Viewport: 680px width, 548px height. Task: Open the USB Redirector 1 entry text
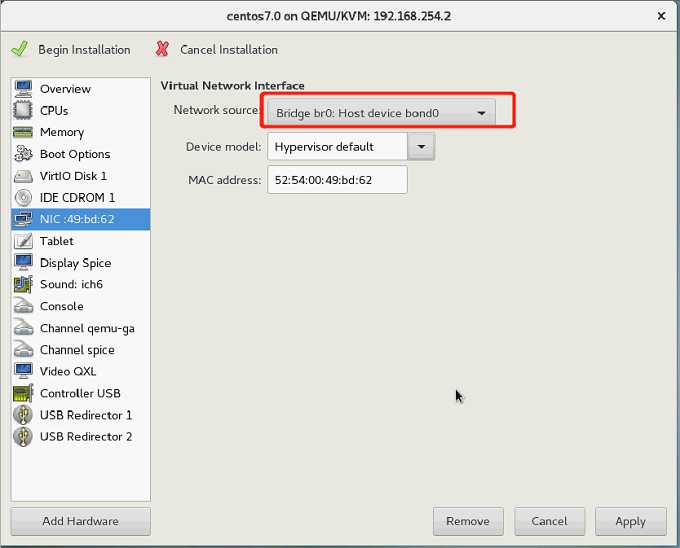coord(86,414)
